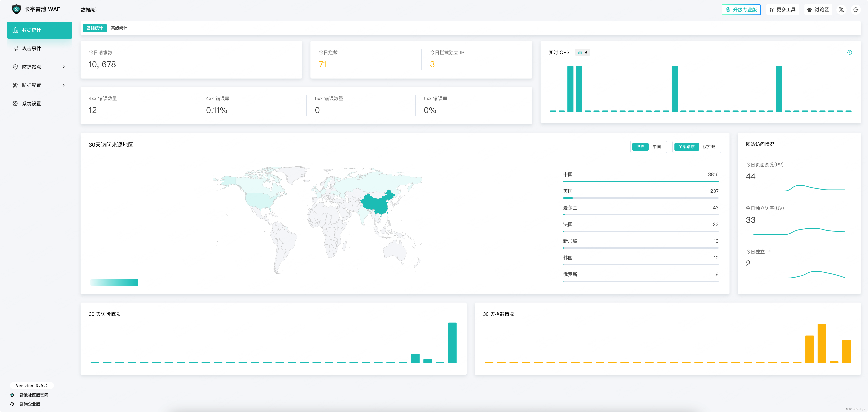The width and height of the screenshot is (868, 412).
Task: Select the 世界 map scope toggle
Action: coord(640,147)
